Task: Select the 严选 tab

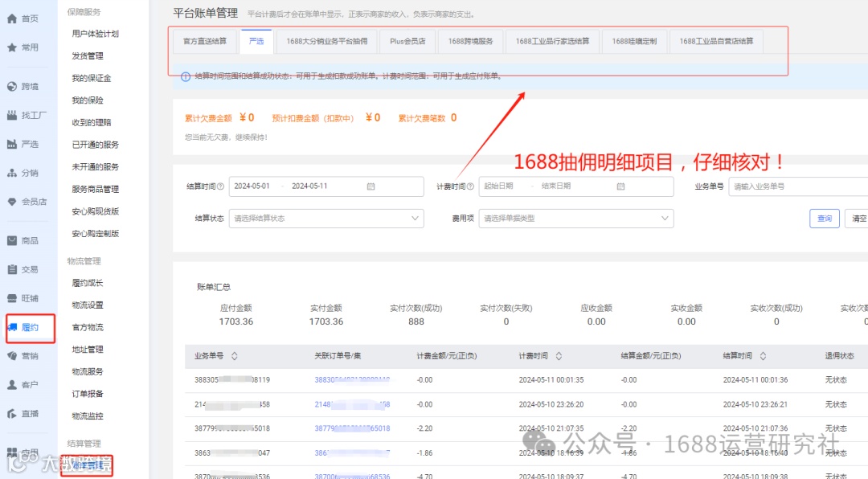Action: tap(256, 42)
